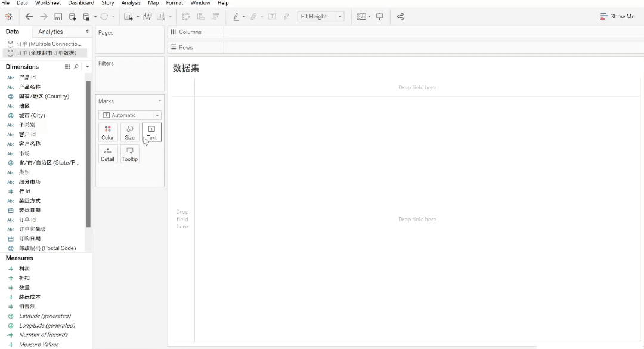Screen dimensions: 644x349
Task: Open the Worksheet menu
Action: (x=48, y=3)
